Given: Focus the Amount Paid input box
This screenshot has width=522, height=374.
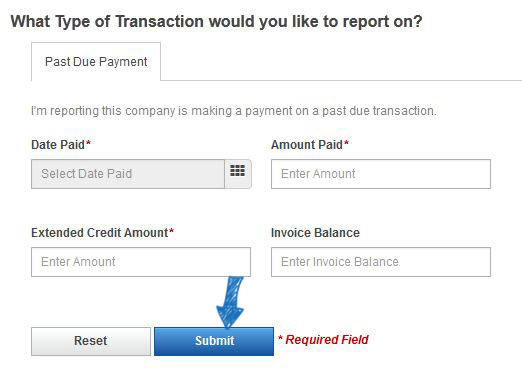Looking at the screenshot, I should click(381, 174).
